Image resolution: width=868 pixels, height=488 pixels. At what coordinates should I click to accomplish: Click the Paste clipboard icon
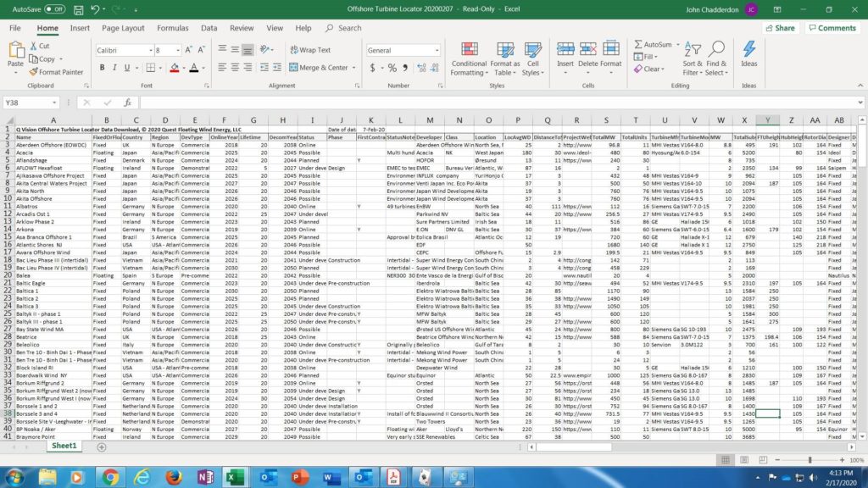(x=16, y=50)
